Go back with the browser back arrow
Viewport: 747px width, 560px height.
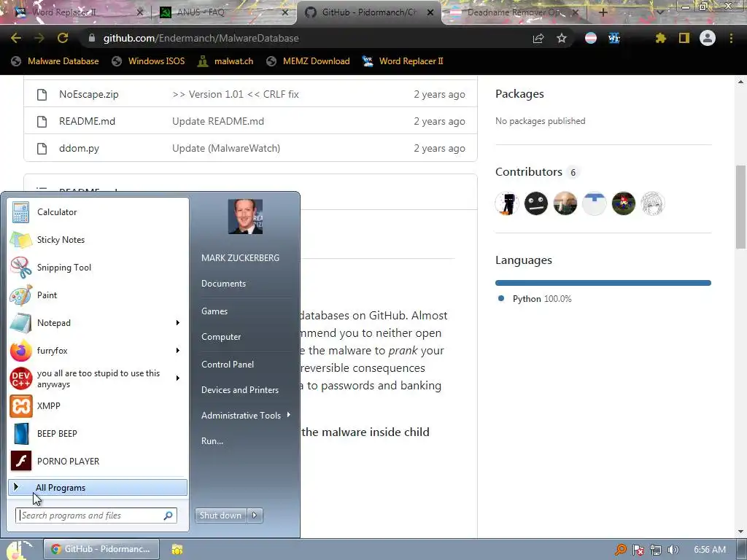(16, 38)
